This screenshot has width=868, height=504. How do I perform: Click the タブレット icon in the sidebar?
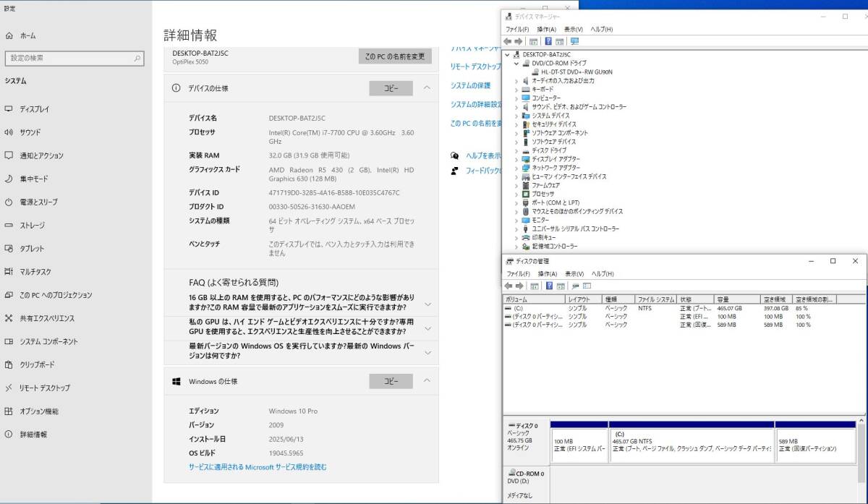pos(9,248)
